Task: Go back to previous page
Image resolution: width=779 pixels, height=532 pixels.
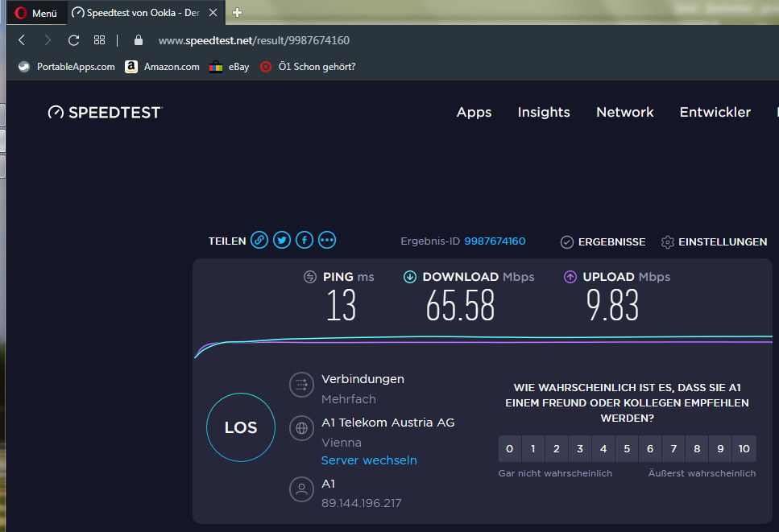Action: pyautogui.click(x=22, y=40)
